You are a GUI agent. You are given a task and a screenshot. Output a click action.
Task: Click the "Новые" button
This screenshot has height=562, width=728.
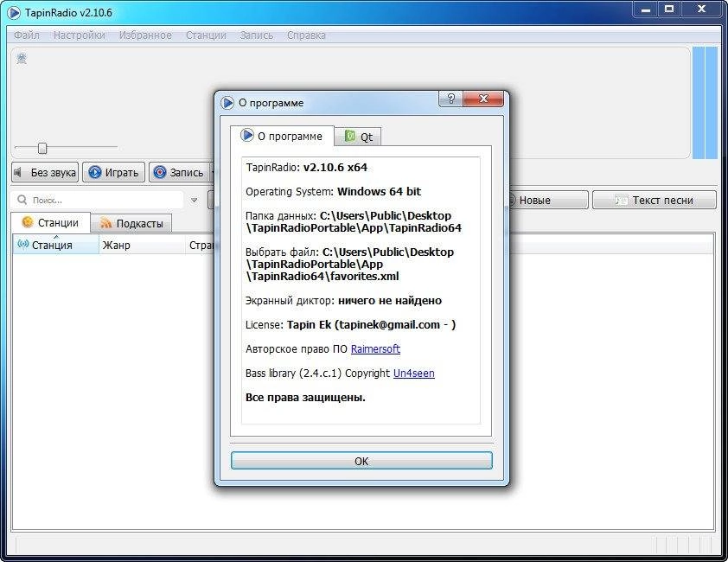click(x=548, y=201)
